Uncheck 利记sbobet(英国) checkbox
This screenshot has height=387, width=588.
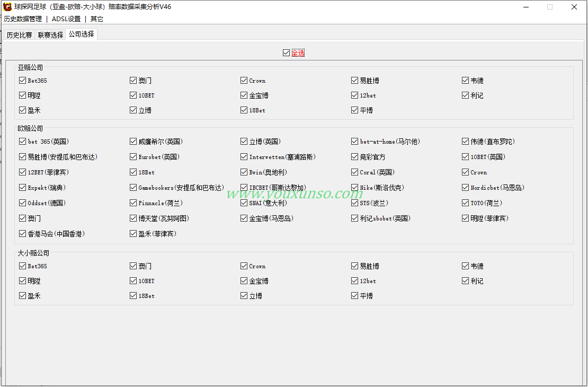coord(355,218)
